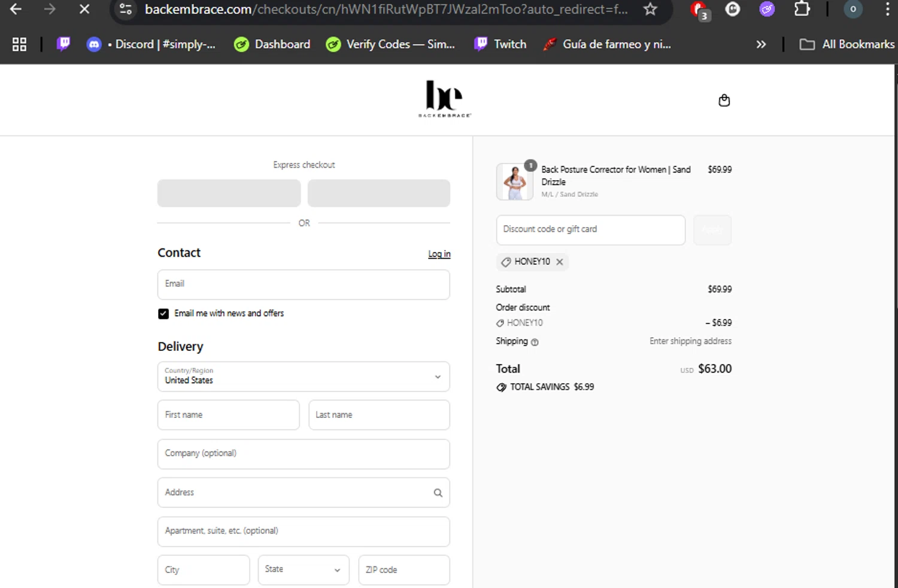
Task: Click the BackEmbrace logo
Action: pos(445,99)
